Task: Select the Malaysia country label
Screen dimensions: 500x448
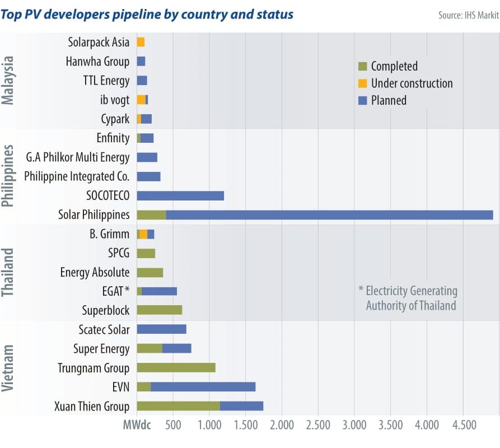Action: 8,81
